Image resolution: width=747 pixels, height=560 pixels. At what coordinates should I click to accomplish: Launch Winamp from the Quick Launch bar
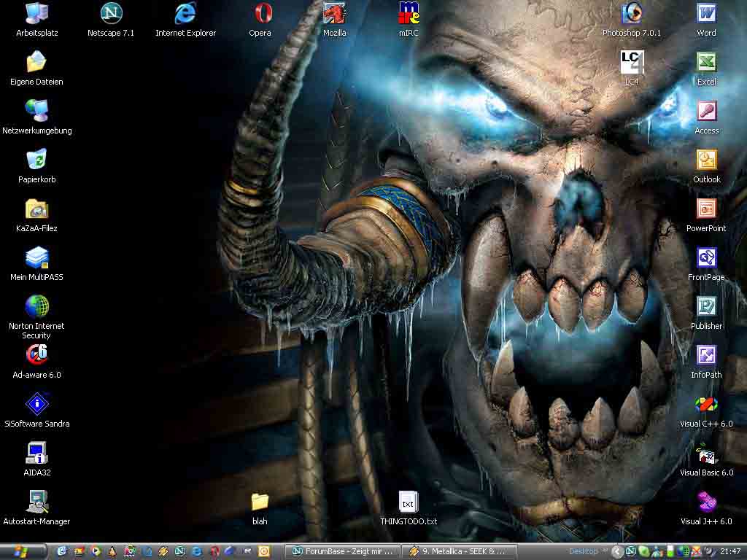click(163, 551)
